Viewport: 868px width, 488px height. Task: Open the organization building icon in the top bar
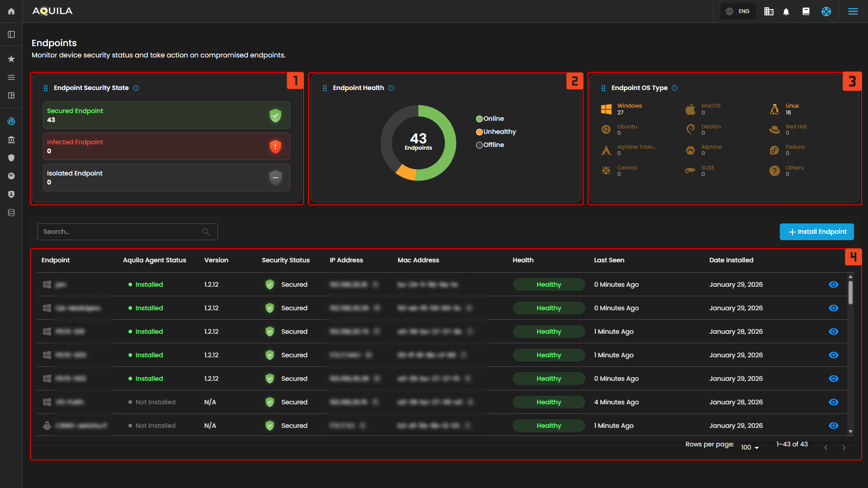click(x=768, y=12)
